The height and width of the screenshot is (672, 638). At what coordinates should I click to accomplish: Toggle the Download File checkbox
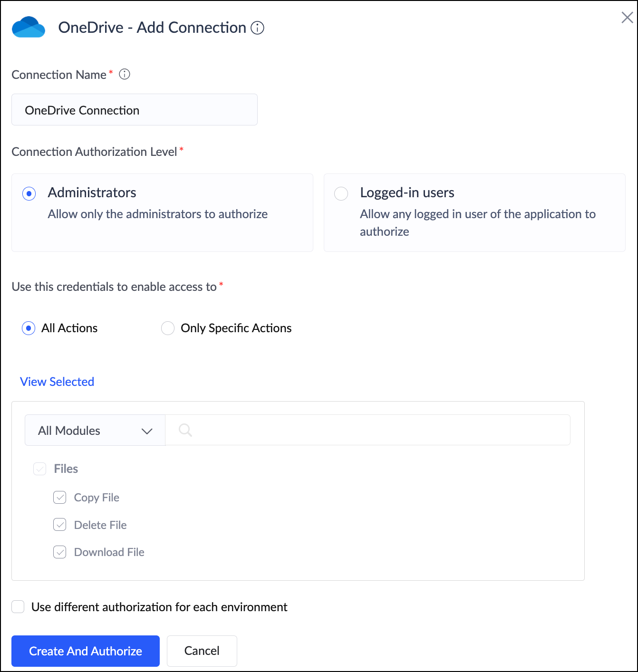pos(60,552)
